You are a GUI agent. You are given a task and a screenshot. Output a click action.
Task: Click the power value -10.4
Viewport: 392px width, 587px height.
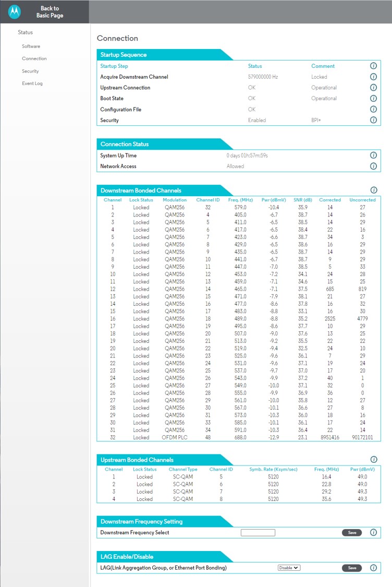point(274,207)
